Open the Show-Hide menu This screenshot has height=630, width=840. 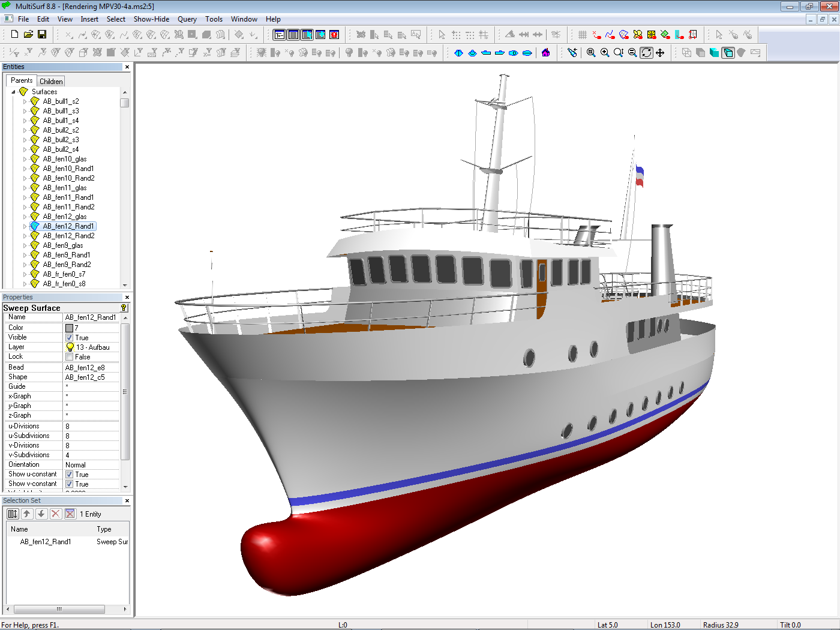tap(151, 19)
